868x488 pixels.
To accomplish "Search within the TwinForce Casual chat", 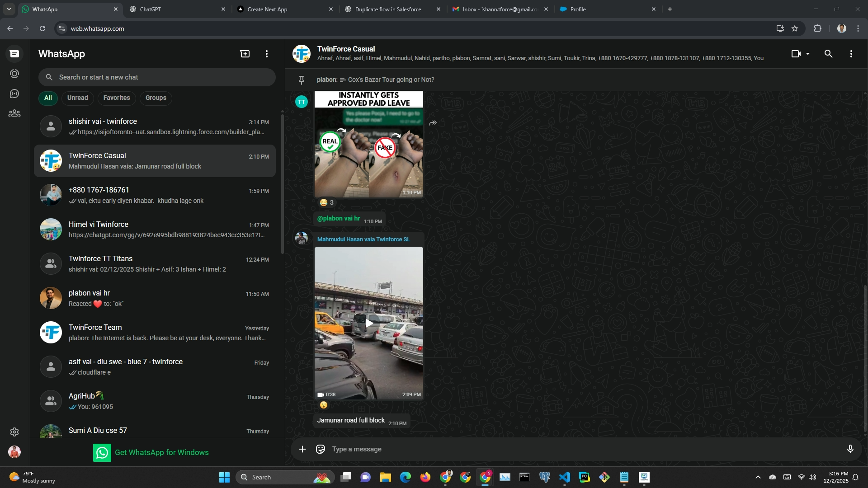I will point(828,54).
